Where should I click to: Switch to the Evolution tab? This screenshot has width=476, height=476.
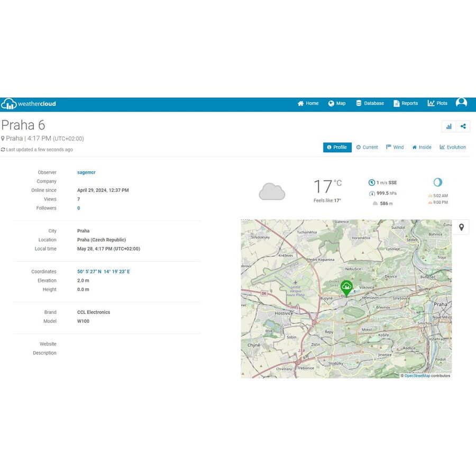tap(453, 148)
